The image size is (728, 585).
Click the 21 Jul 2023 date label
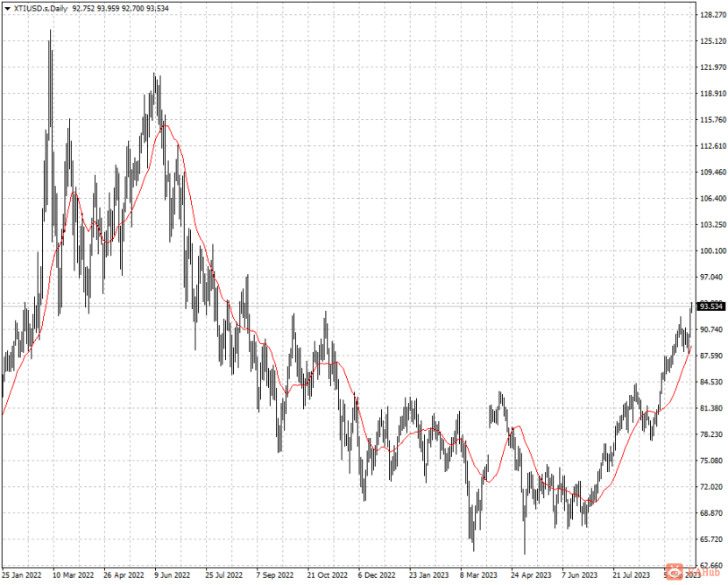pos(631,575)
